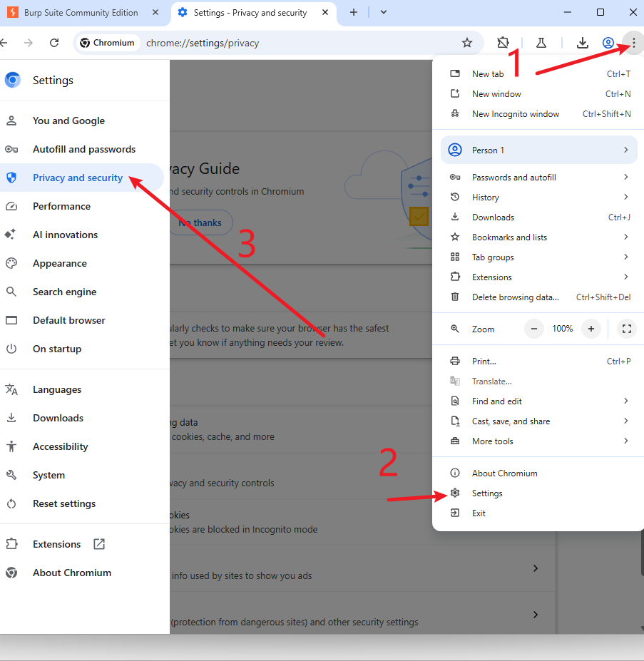Open a new tab with the plus button
This screenshot has height=661, width=644.
click(x=354, y=12)
